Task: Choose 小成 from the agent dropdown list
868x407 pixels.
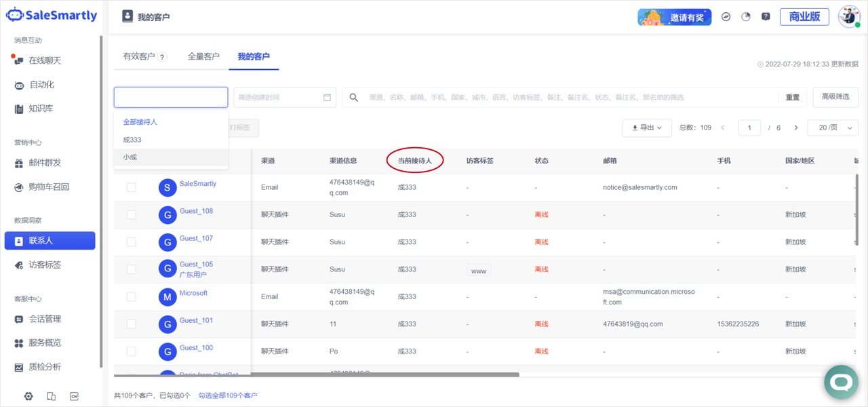Action: coord(130,157)
